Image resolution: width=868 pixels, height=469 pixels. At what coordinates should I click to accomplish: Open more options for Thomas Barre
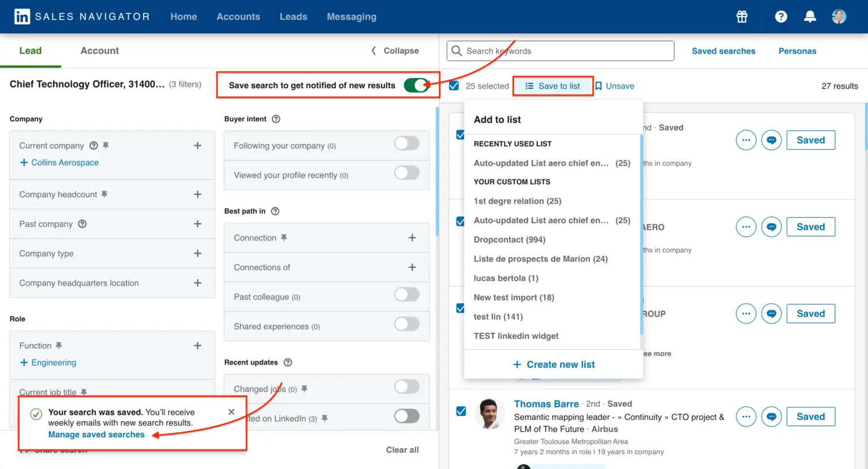[x=746, y=416]
